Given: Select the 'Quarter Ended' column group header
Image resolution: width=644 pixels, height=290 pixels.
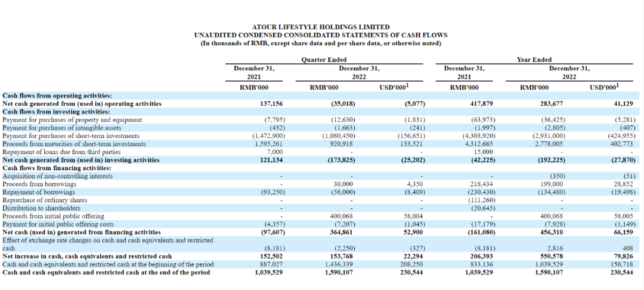Looking at the screenshot, I should click(324, 60).
